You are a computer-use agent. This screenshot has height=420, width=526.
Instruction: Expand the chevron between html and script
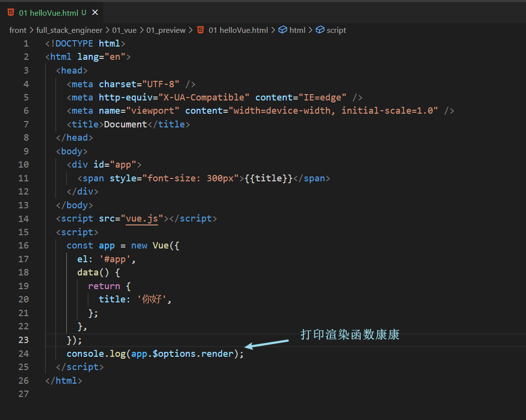(x=310, y=30)
